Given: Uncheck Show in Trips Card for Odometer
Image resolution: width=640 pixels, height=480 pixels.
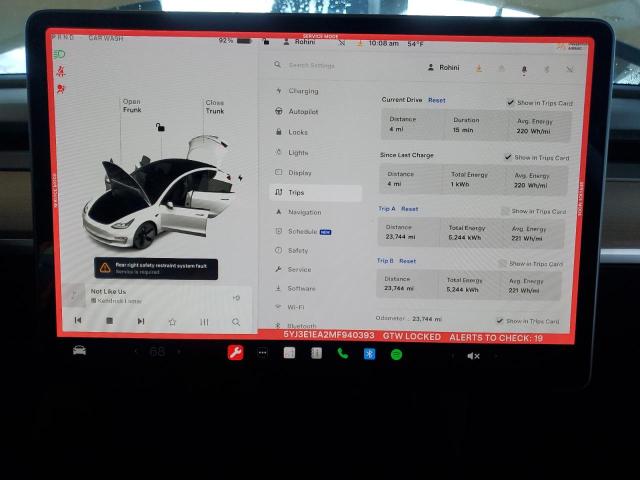Looking at the screenshot, I should [500, 321].
